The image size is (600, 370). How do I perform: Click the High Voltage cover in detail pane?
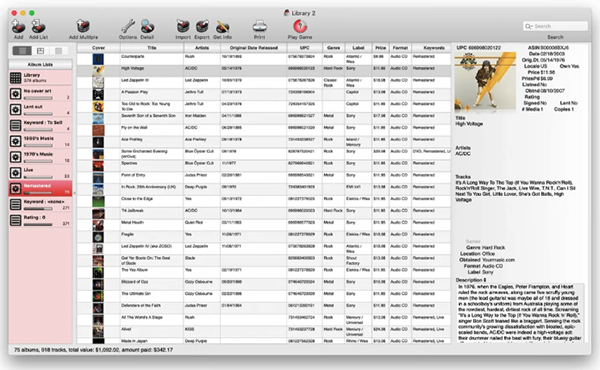(485, 81)
